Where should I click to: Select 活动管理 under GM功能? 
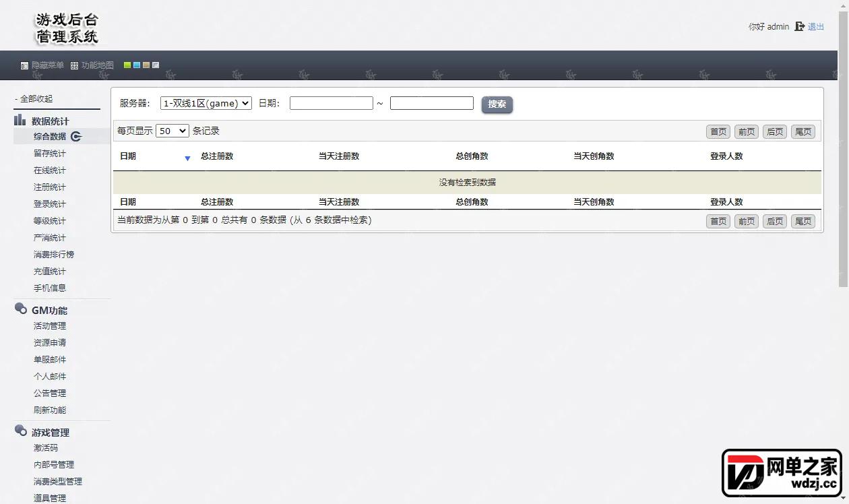tap(50, 326)
